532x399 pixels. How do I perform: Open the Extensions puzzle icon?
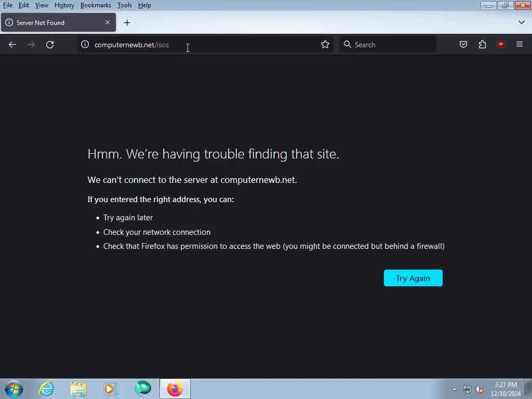pyautogui.click(x=482, y=45)
